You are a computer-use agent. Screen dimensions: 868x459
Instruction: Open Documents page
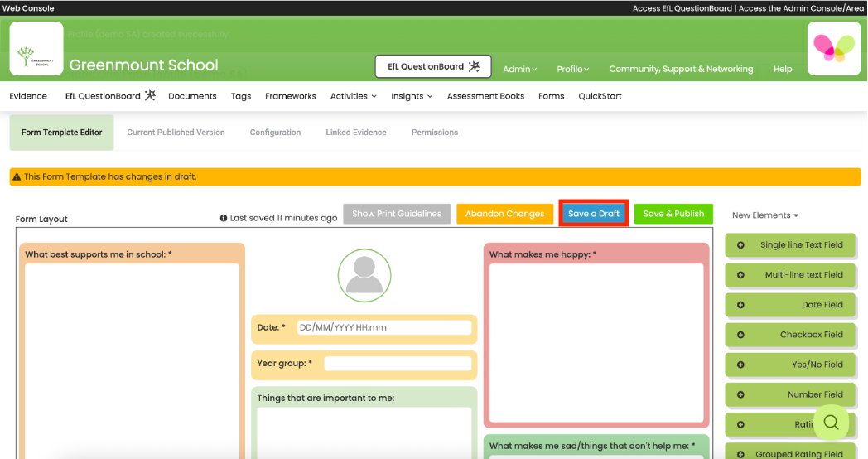click(192, 96)
